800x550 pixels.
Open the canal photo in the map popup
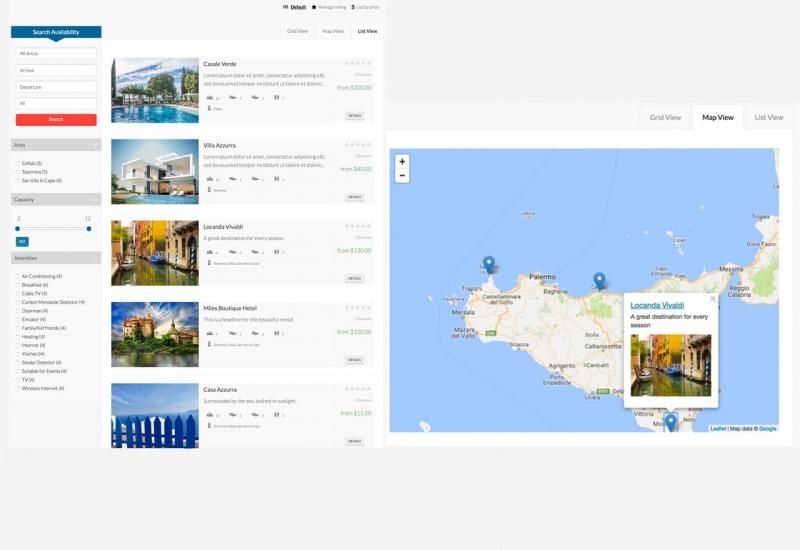pyautogui.click(x=671, y=365)
